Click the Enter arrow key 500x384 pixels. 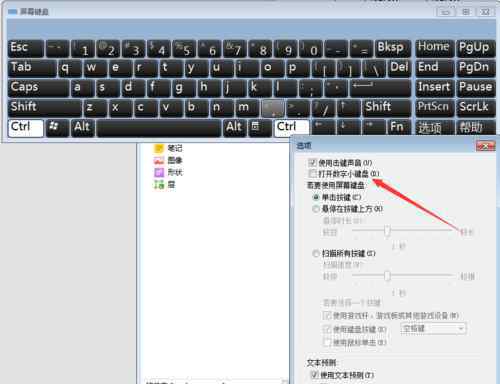coord(380,88)
